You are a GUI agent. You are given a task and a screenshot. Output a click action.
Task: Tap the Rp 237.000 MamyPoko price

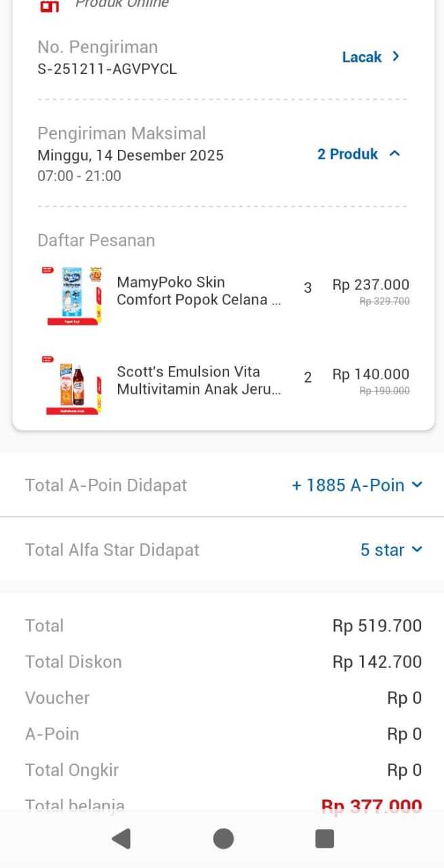[x=371, y=285]
